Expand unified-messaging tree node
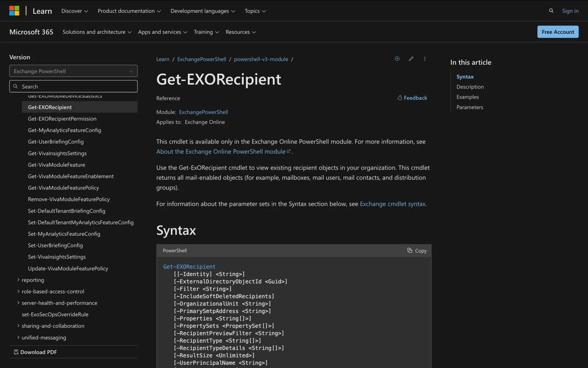This screenshot has height=368, width=588. pos(18,337)
